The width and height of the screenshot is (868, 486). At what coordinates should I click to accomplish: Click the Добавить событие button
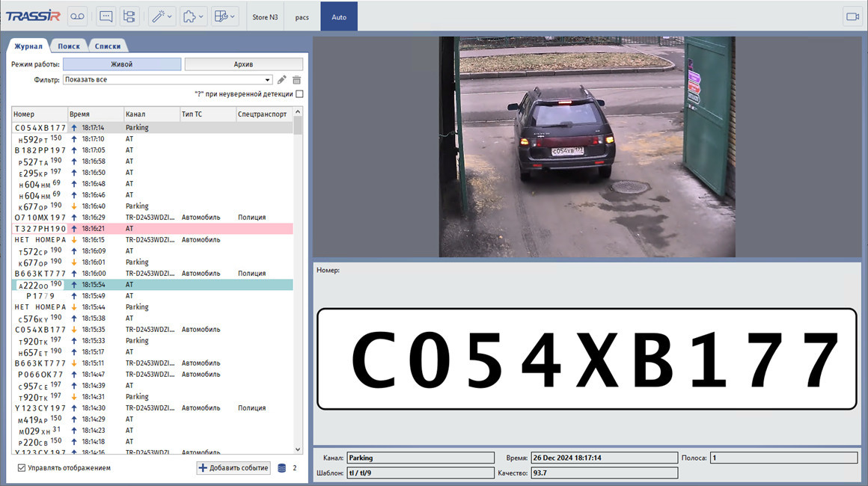[233, 468]
